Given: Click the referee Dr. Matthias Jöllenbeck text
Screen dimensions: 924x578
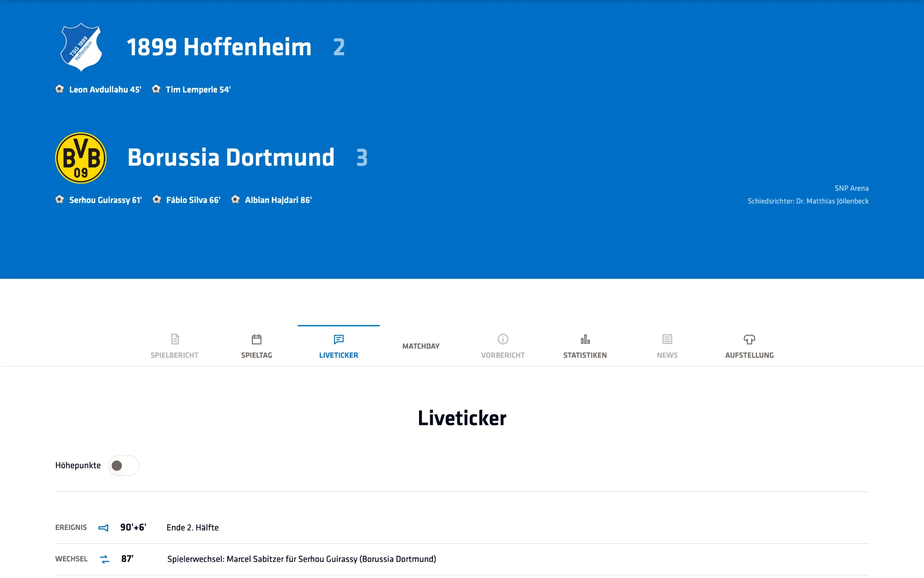Looking at the screenshot, I should [808, 201].
